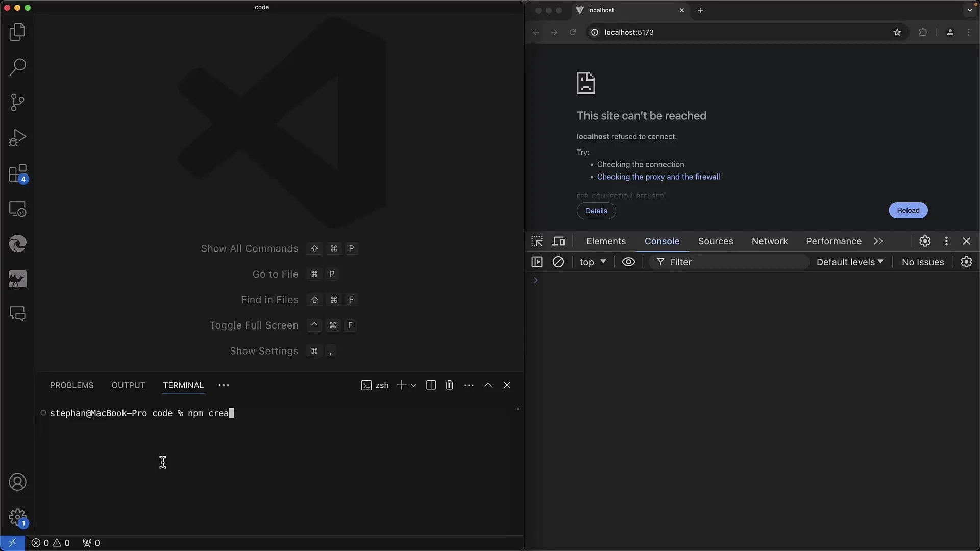980x551 pixels.
Task: Open the Extensions panel icon
Action: [x=17, y=173]
